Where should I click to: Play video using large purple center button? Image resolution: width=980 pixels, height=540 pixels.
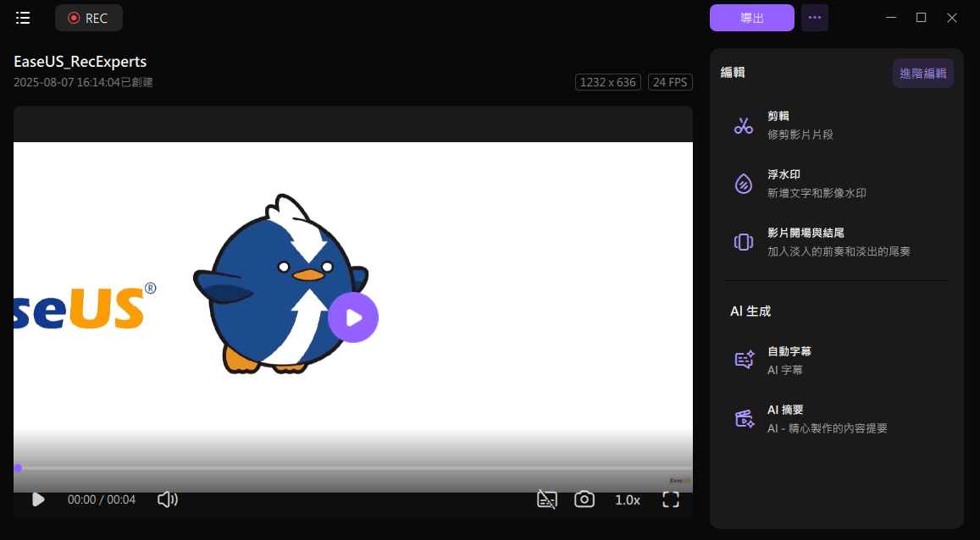(x=353, y=317)
